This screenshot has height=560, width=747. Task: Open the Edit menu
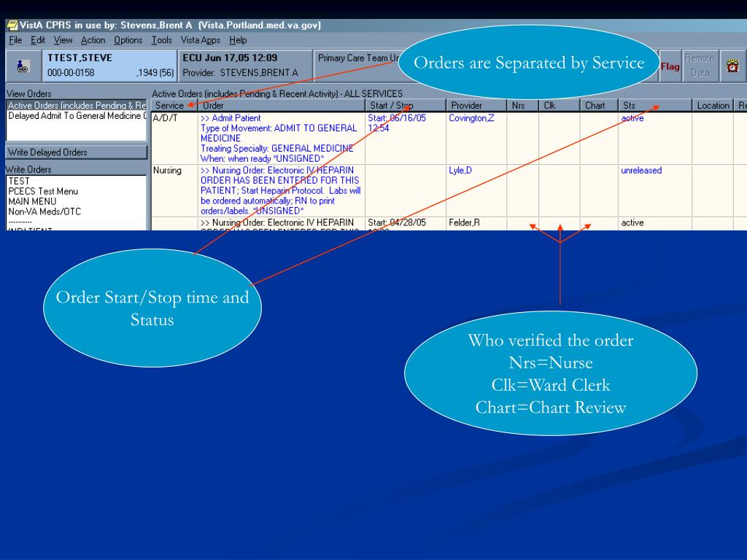pos(38,40)
